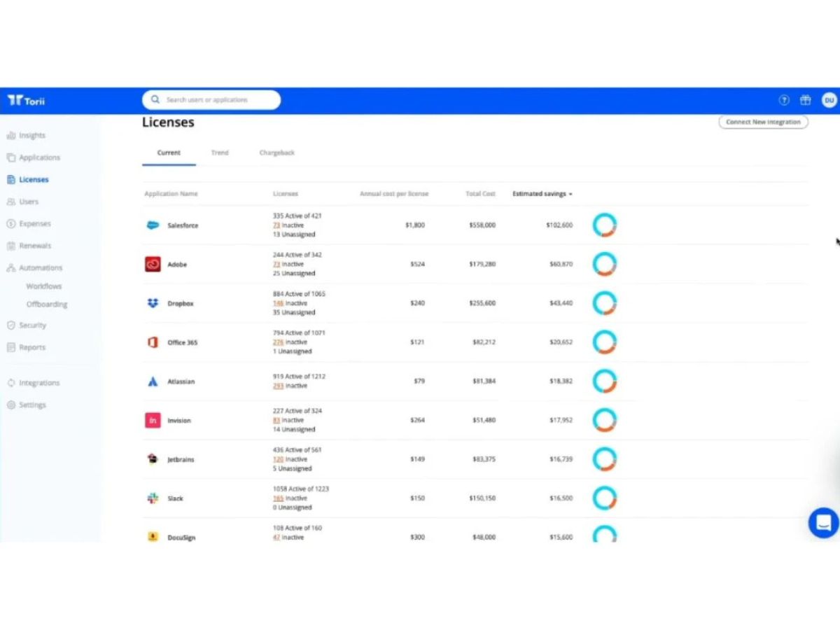Click the Torii logo in the header
The image size is (840, 630).
26,100
